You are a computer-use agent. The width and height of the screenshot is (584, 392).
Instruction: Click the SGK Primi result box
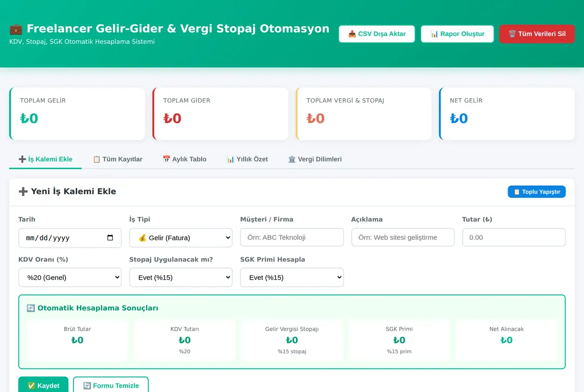click(x=399, y=340)
